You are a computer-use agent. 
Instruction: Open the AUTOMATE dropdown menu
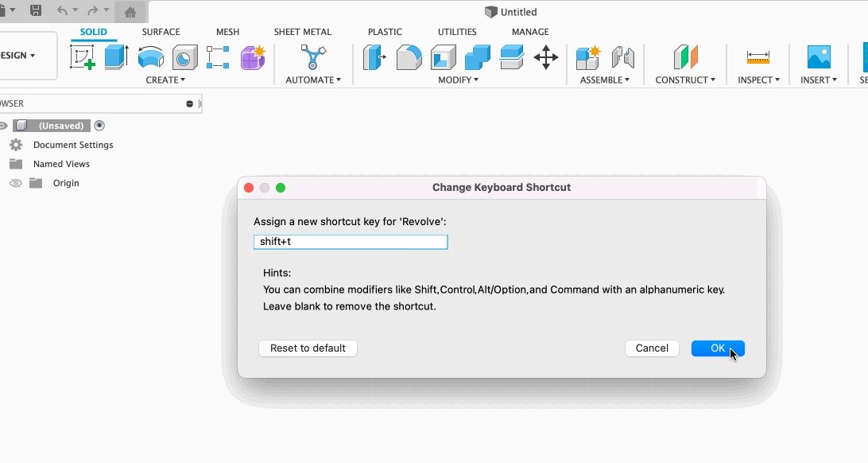point(313,80)
